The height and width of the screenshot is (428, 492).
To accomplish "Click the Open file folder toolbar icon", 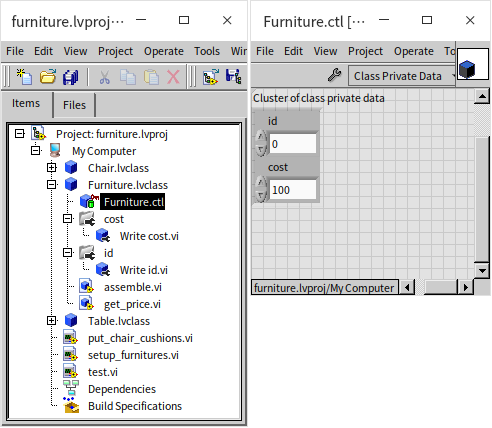I will 48,77.
